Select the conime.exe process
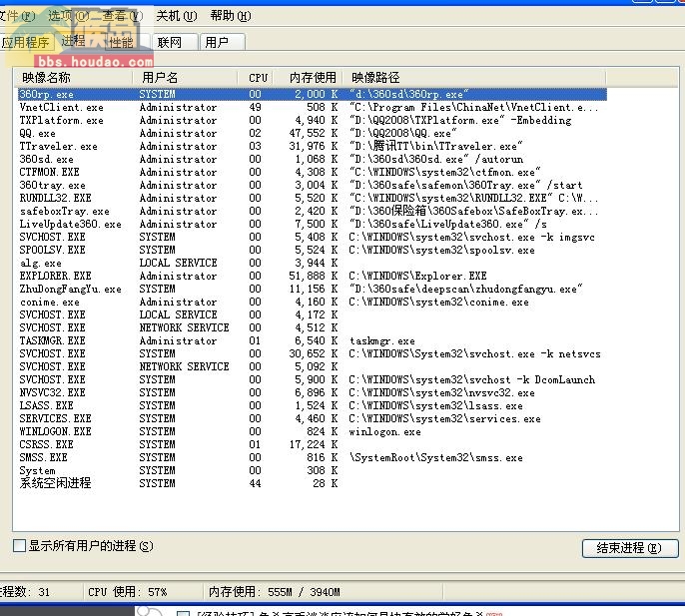Screen dimensions: 685x616 312,302
